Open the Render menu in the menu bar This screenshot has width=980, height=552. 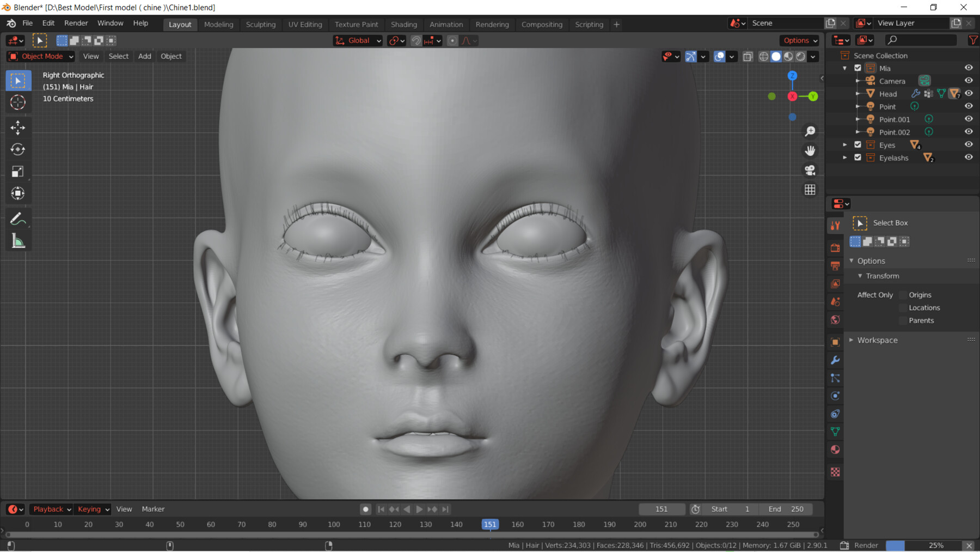point(76,23)
